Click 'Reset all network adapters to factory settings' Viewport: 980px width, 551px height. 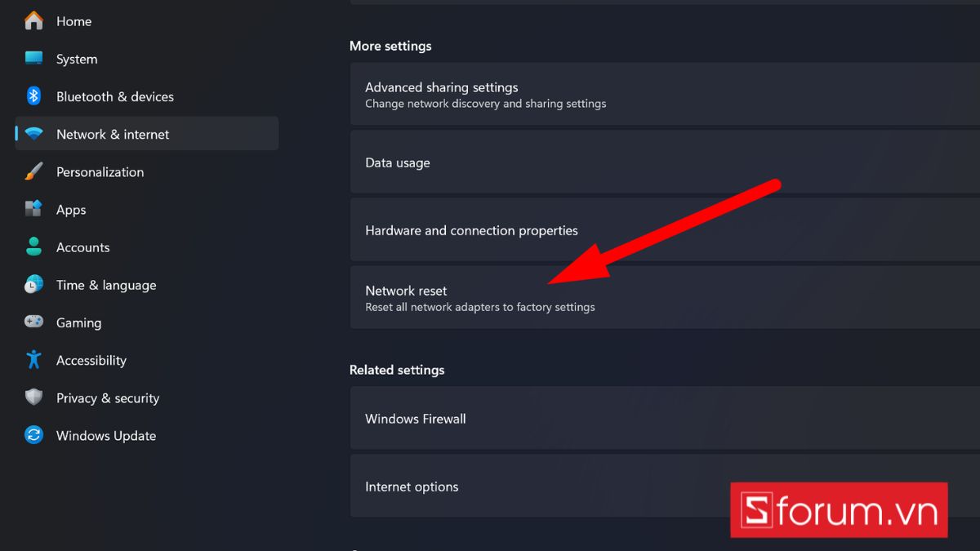pos(480,307)
